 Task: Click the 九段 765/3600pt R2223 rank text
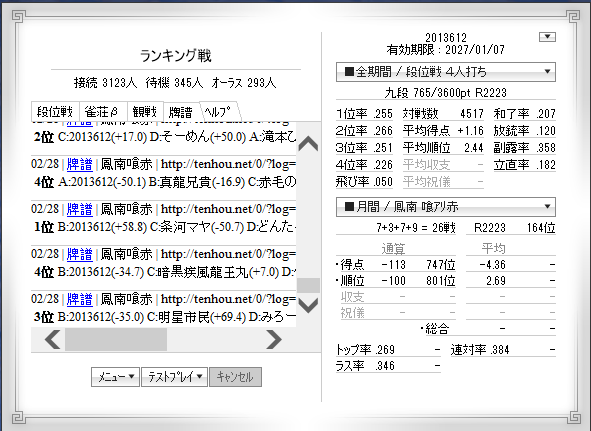point(446,93)
